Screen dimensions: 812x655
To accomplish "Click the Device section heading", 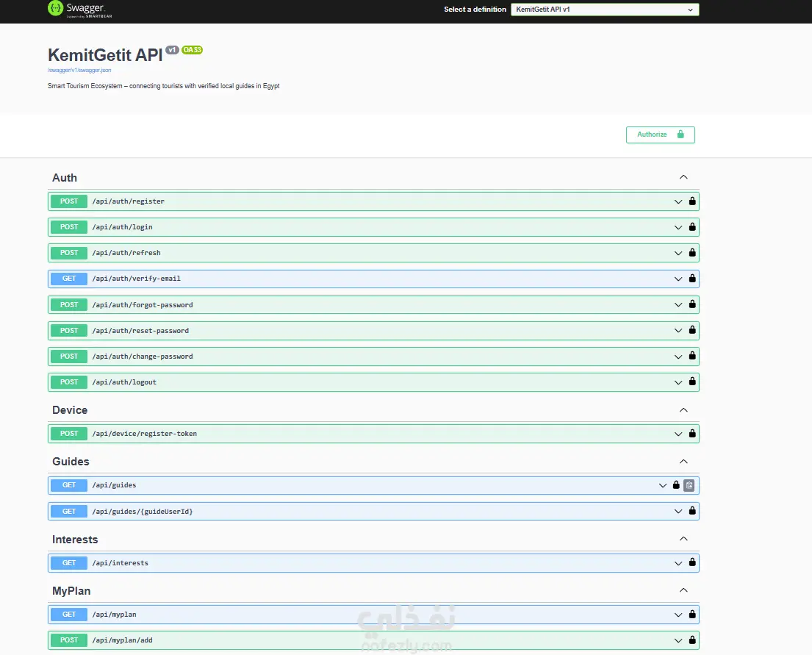I will pyautogui.click(x=70, y=410).
